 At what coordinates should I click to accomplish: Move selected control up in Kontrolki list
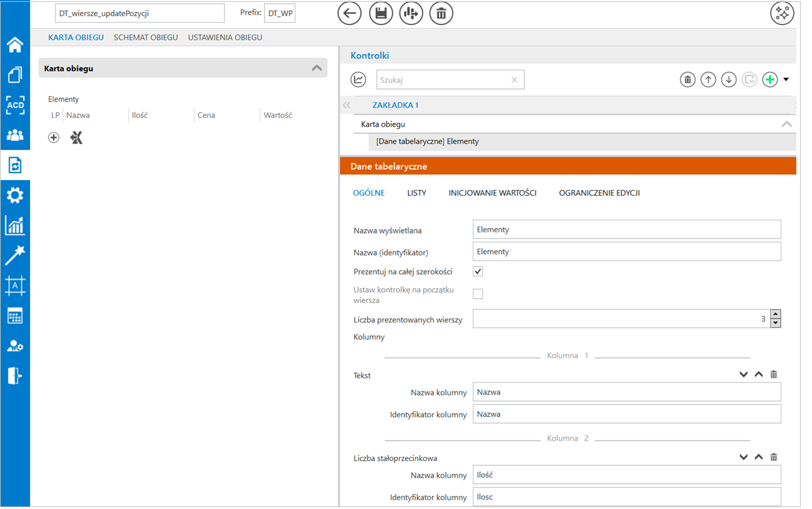coord(708,80)
